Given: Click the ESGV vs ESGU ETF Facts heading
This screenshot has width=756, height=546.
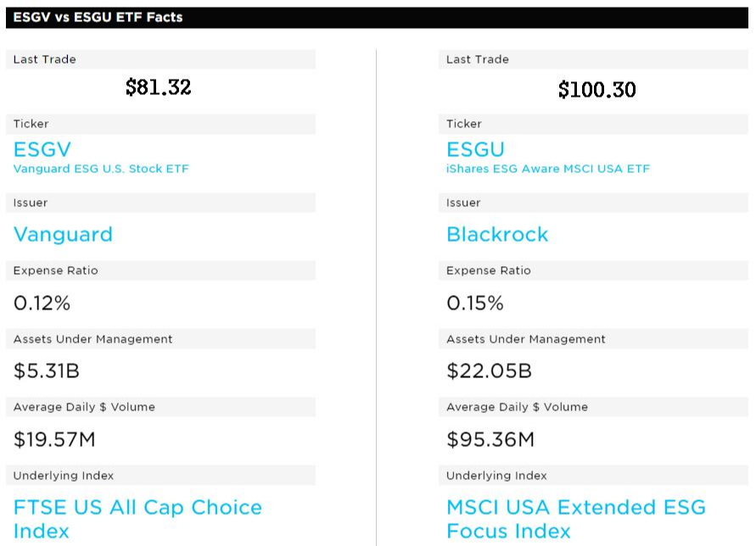Looking at the screenshot, I should pos(98,17).
